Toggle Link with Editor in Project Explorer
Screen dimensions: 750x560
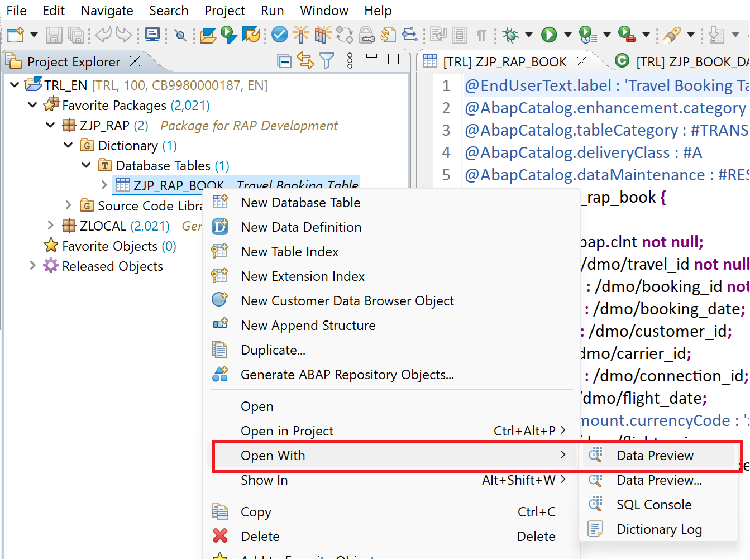pyautogui.click(x=305, y=60)
